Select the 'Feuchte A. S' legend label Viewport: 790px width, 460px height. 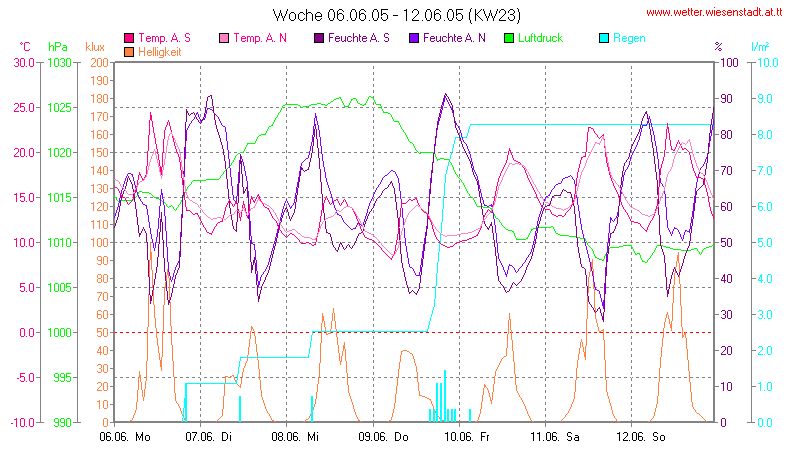coord(359,38)
